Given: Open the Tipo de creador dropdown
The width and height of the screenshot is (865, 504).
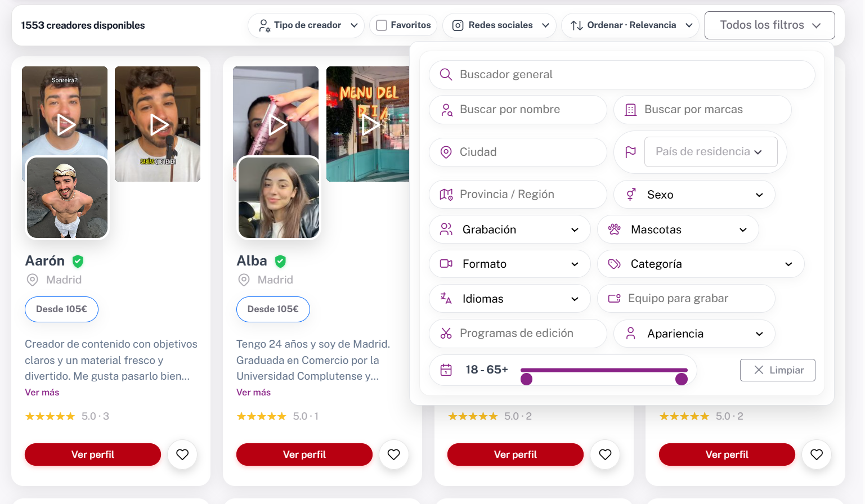Looking at the screenshot, I should pos(306,25).
